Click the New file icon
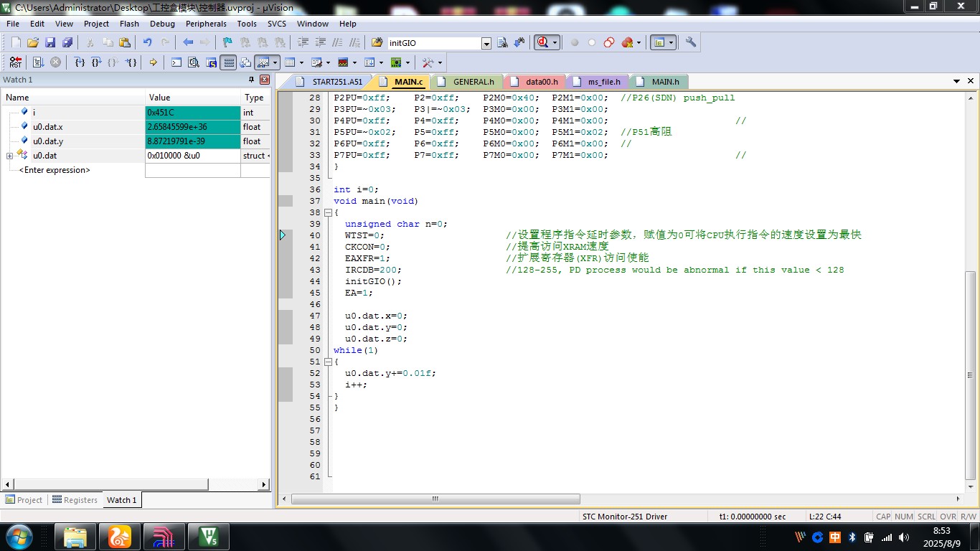Viewport: 980px width, 551px height. pos(16,42)
